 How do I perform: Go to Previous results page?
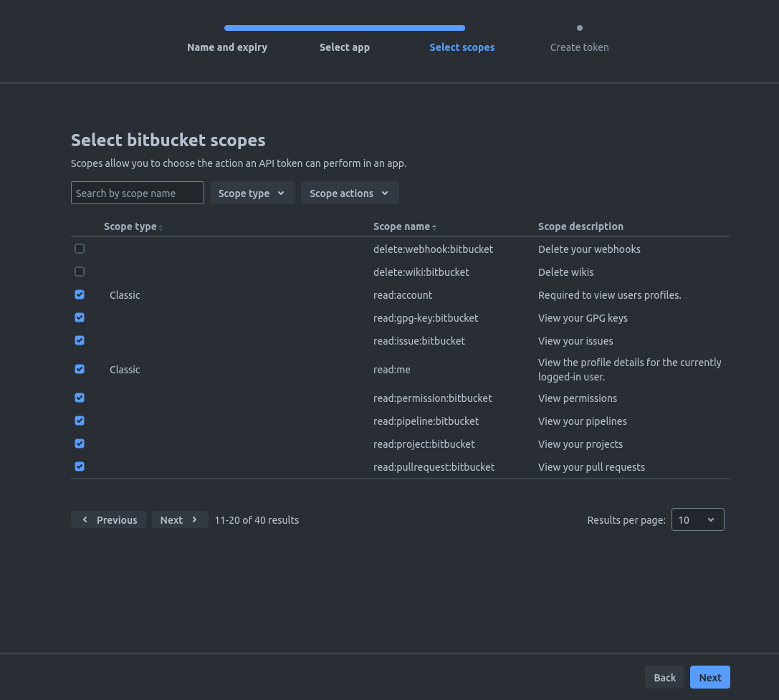tap(108, 519)
